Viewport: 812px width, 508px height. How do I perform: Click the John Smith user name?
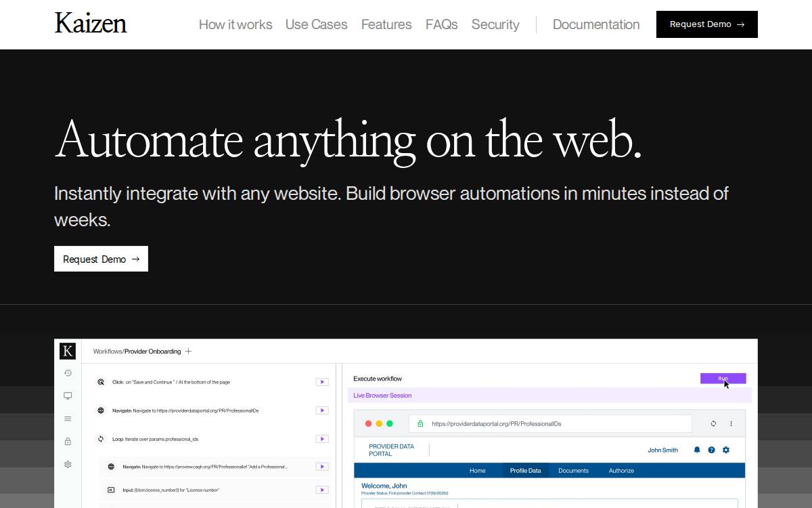coord(663,450)
